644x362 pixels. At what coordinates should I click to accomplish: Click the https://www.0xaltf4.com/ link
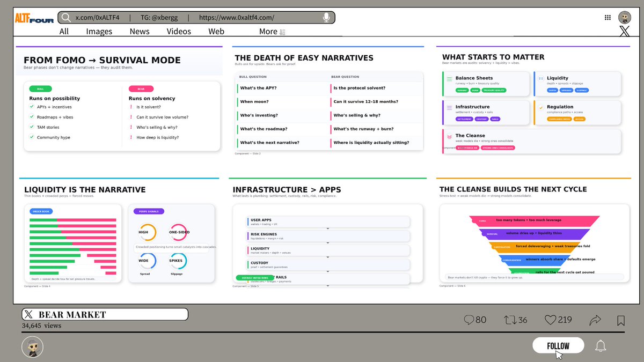237,18
